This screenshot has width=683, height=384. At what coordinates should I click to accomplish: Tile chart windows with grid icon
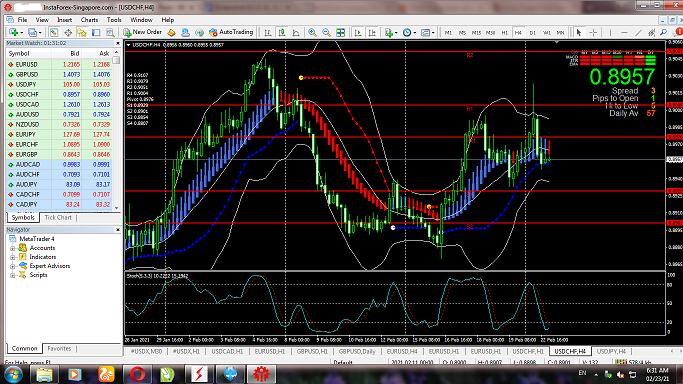pyautogui.click(x=341, y=32)
